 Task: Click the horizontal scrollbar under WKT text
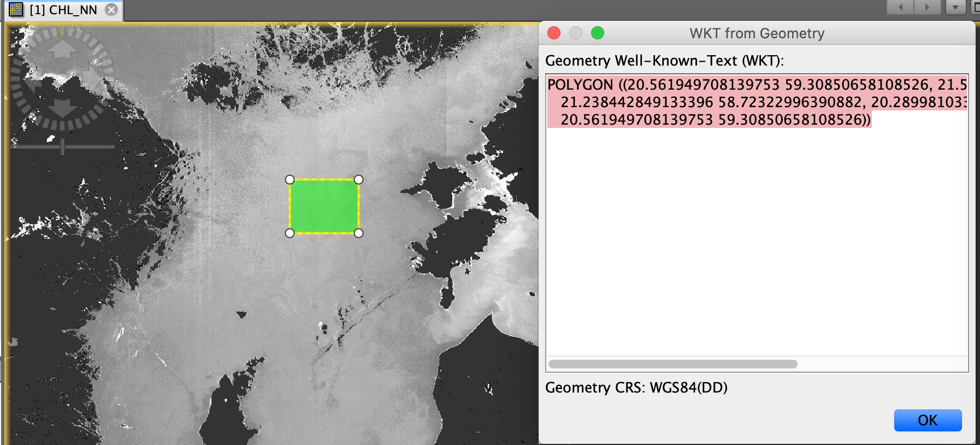672,364
